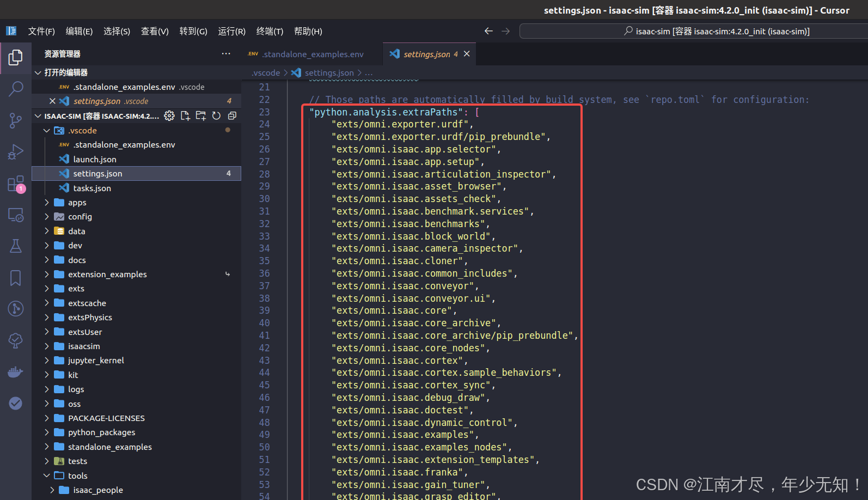Click the Cursor app icon in menu bar

11,31
